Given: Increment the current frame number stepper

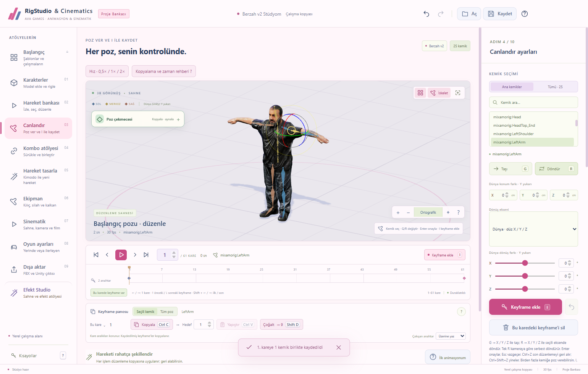Looking at the screenshot, I should pos(174,253).
